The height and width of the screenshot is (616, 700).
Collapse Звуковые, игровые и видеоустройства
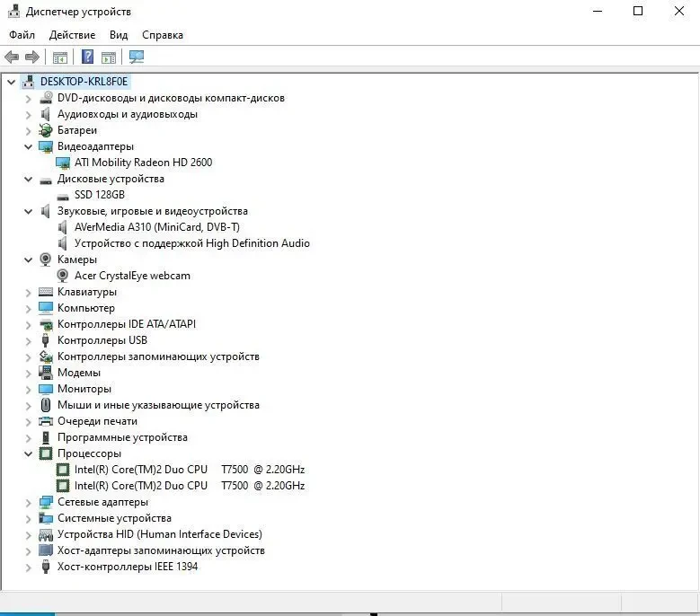pyautogui.click(x=28, y=211)
